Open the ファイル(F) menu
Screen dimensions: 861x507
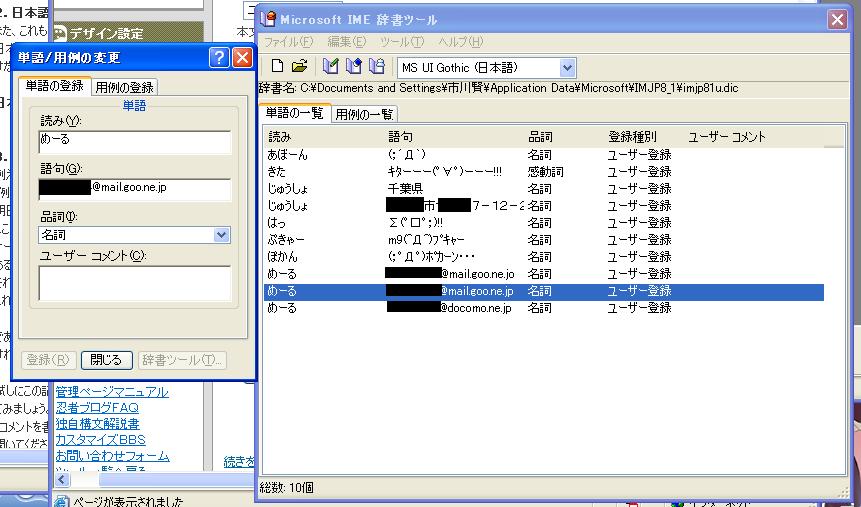coord(289,42)
